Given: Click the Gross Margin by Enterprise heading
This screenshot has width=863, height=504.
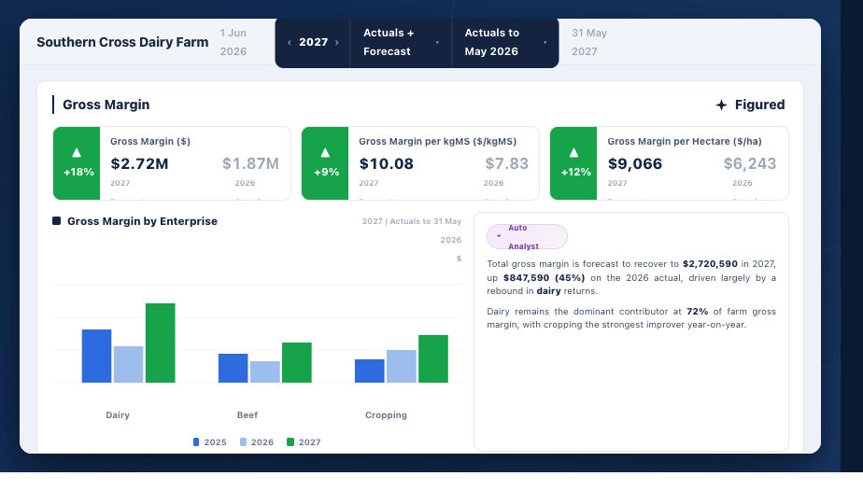Looking at the screenshot, I should pos(142,221).
